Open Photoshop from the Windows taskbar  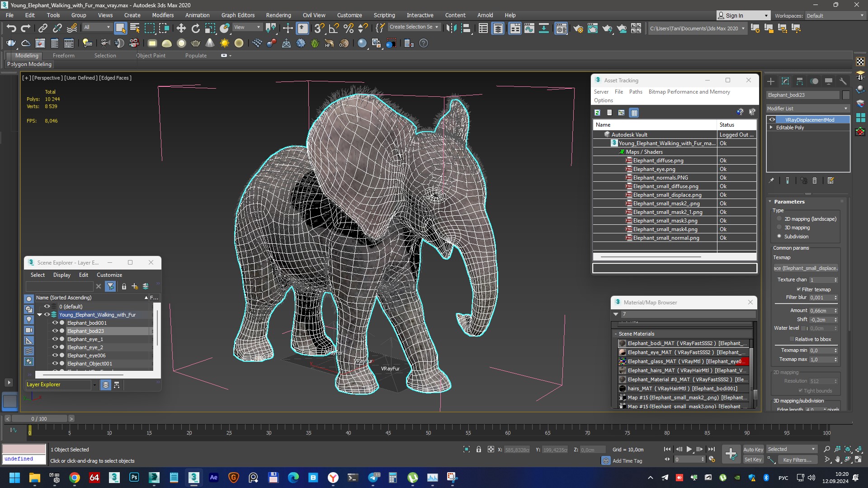click(134, 478)
